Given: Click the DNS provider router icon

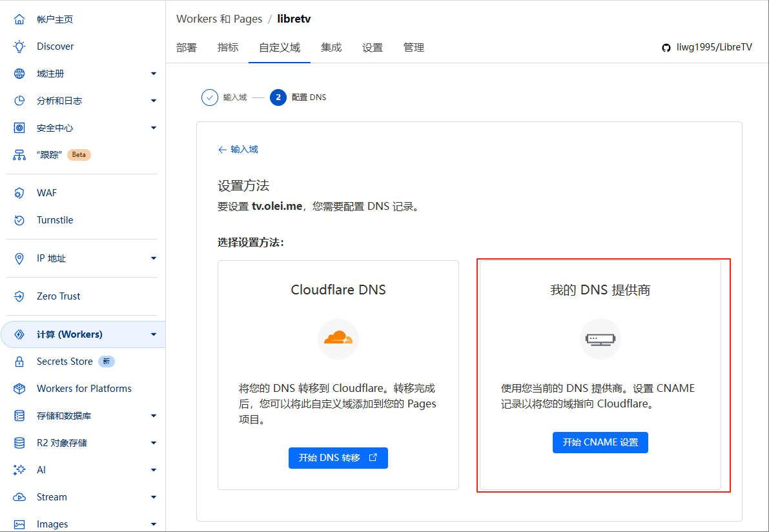Looking at the screenshot, I should click(x=600, y=338).
